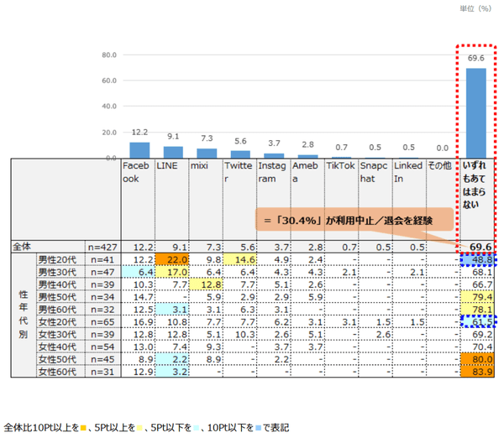Select the Instagram column header
Viewport: 504px width, 438px height.
coord(273,172)
